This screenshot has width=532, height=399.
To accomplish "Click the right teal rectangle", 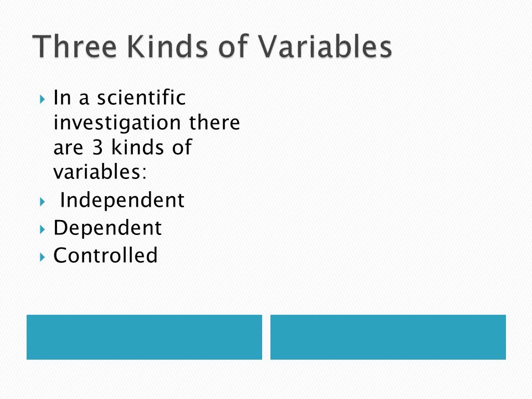I will (388, 337).
